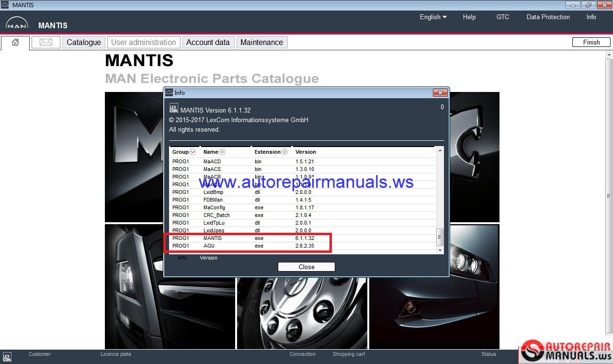Click the Licence plate status field
The width and height of the screenshot is (613, 364).
116,354
